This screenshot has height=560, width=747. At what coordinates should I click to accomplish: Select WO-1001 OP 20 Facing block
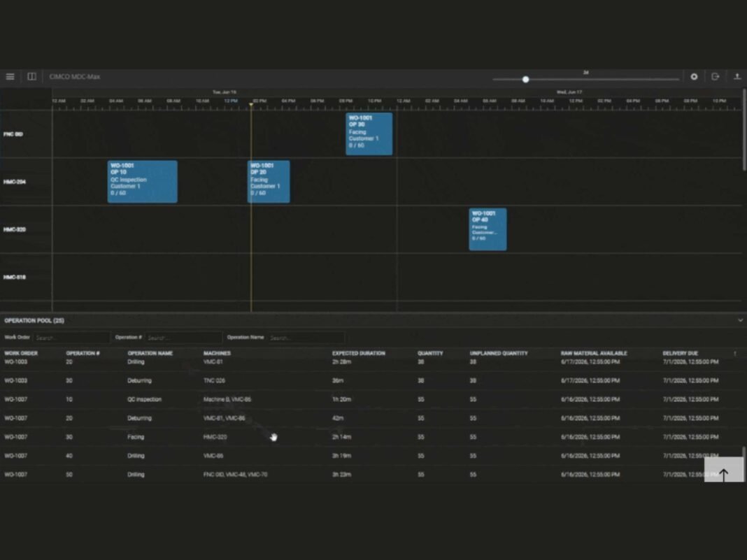pos(269,182)
